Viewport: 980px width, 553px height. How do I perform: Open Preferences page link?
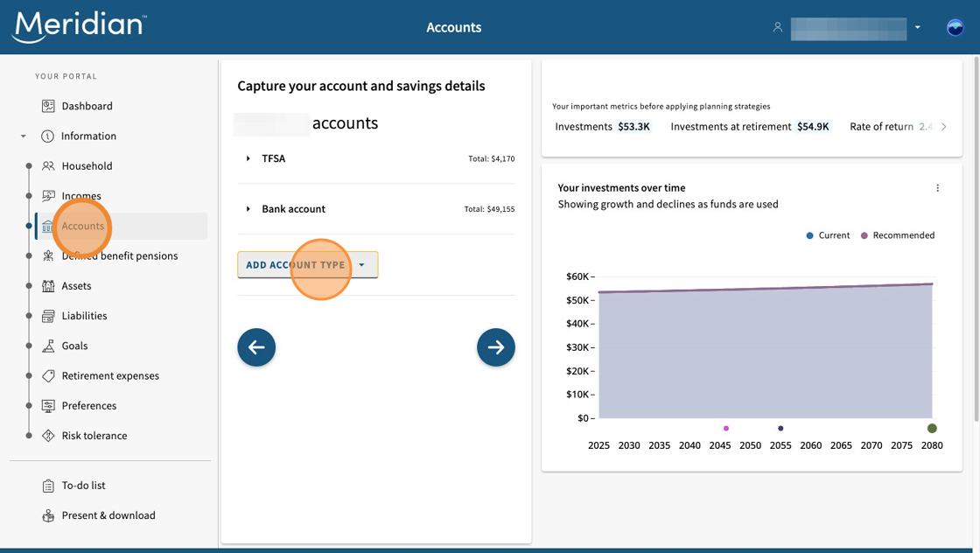[x=89, y=406]
